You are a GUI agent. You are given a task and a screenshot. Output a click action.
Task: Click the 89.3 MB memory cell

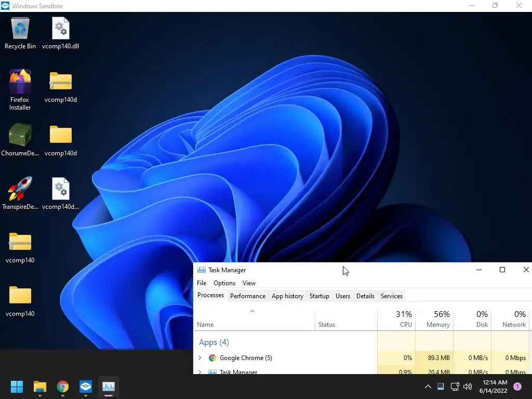click(434, 357)
